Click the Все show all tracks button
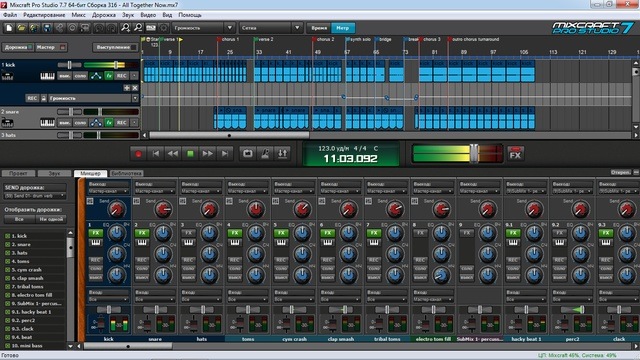This screenshot has width=640, height=360. tap(19, 219)
